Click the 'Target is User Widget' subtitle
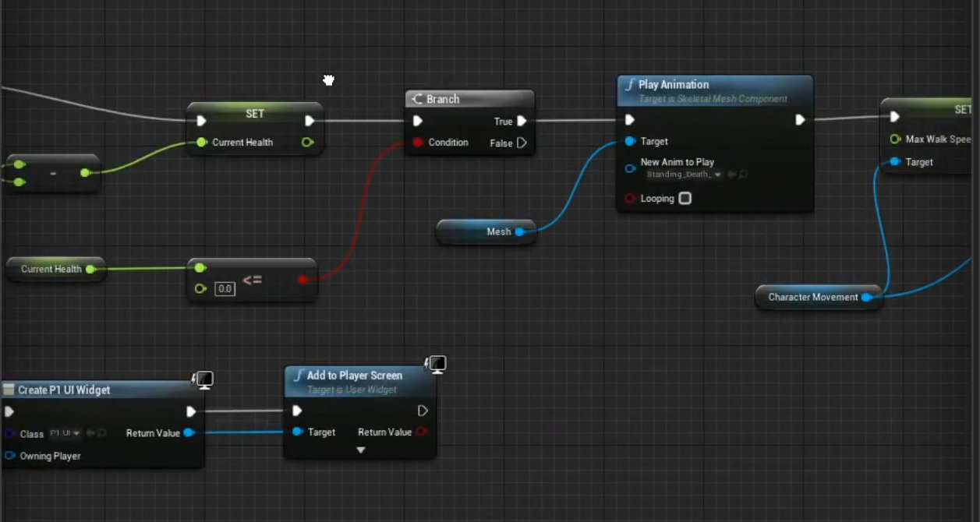 [x=352, y=390]
